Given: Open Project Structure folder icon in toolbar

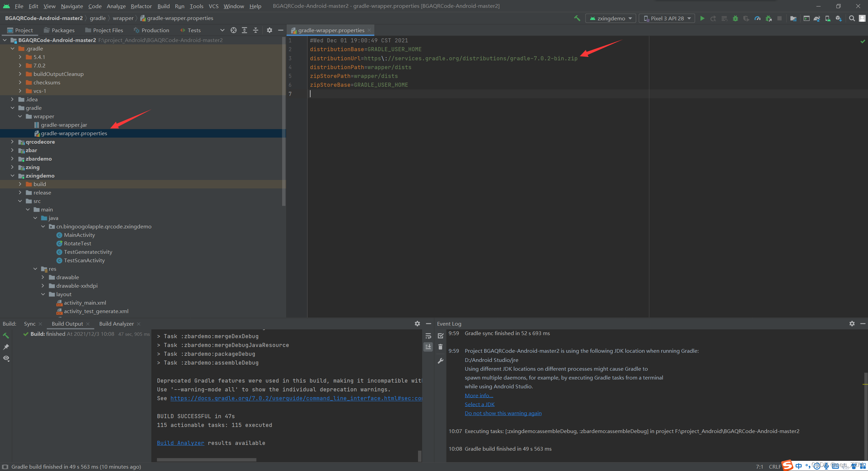Looking at the screenshot, I should pyautogui.click(x=793, y=18).
